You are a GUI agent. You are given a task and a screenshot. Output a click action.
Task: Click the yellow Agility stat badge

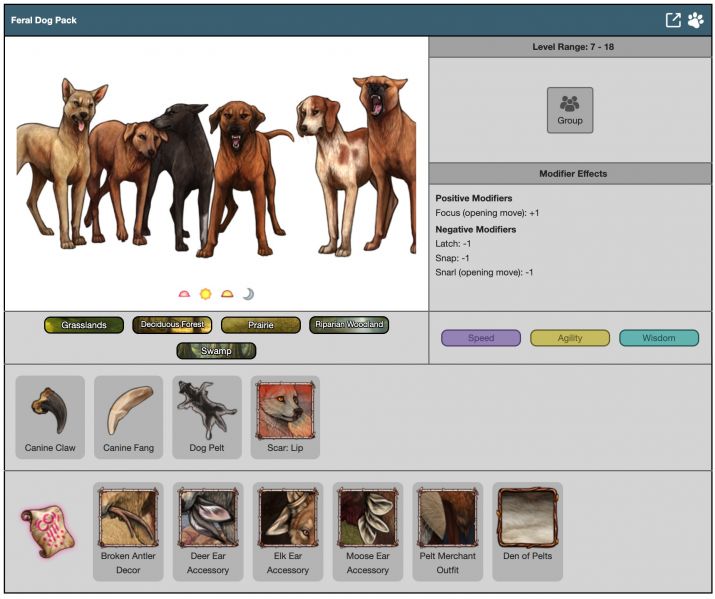[570, 338]
